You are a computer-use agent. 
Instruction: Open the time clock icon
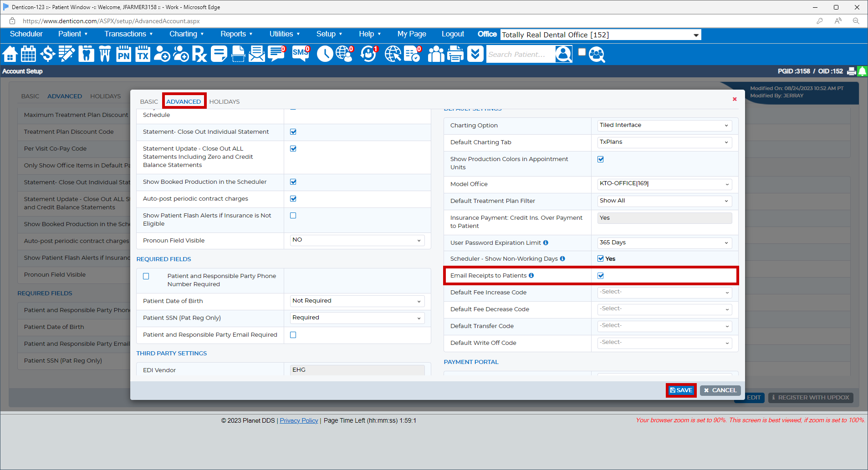click(x=324, y=54)
